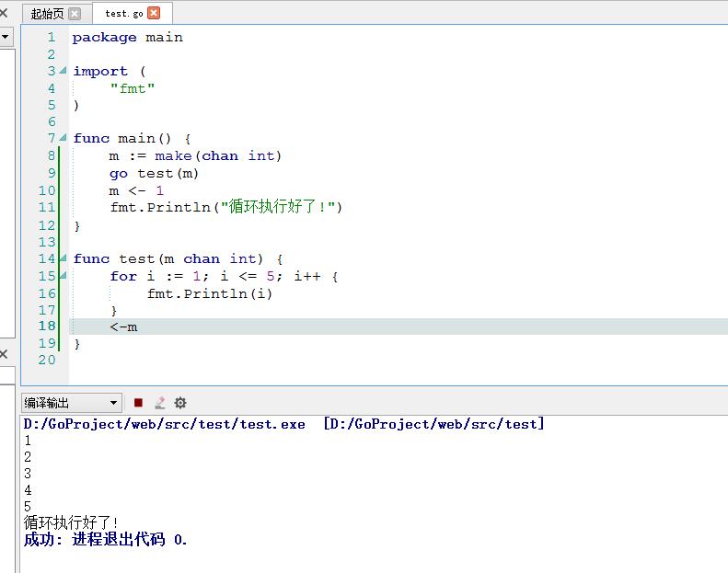Click the 'go test(m)' statement

(x=154, y=174)
